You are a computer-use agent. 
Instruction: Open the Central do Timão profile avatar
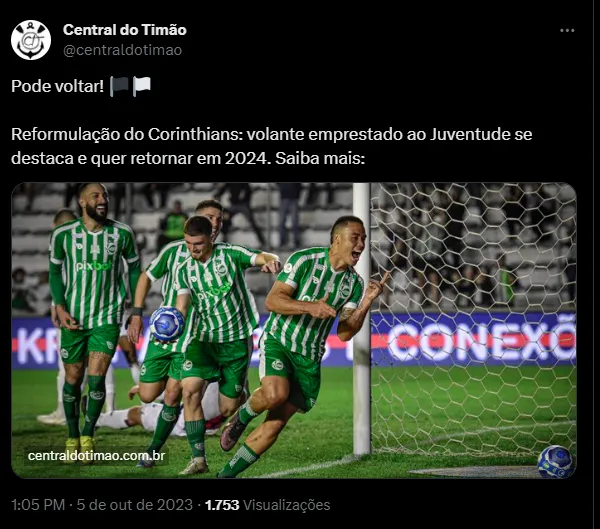tap(31, 40)
